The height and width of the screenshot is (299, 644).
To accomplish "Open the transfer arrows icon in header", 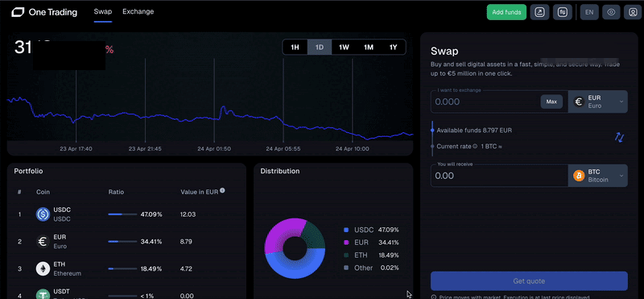I will pyautogui.click(x=562, y=12).
